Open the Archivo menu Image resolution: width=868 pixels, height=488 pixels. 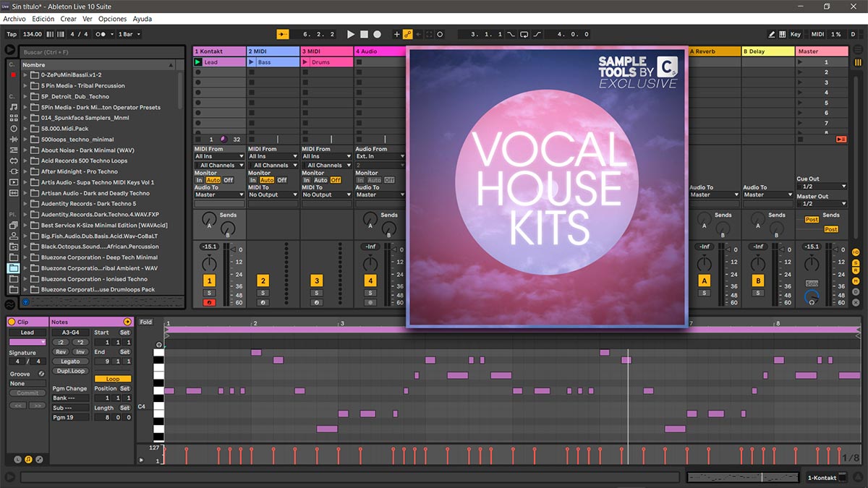pyautogui.click(x=14, y=19)
